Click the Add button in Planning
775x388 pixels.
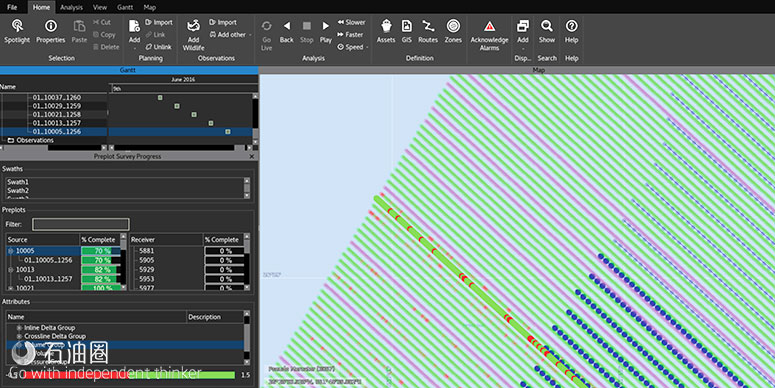click(x=134, y=34)
